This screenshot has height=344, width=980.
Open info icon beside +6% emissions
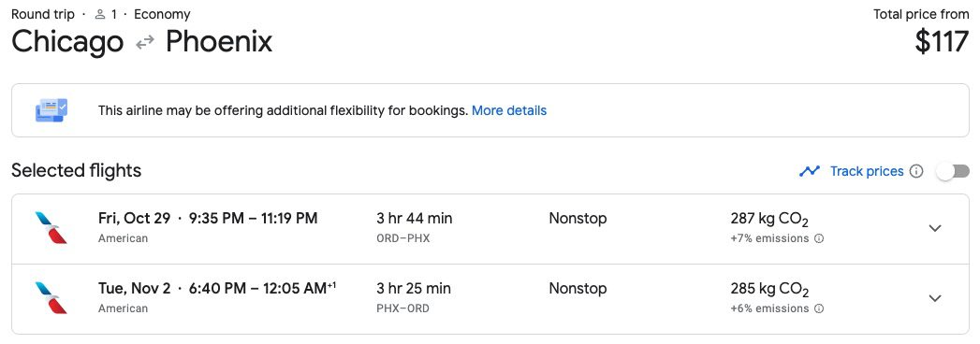pyautogui.click(x=819, y=308)
